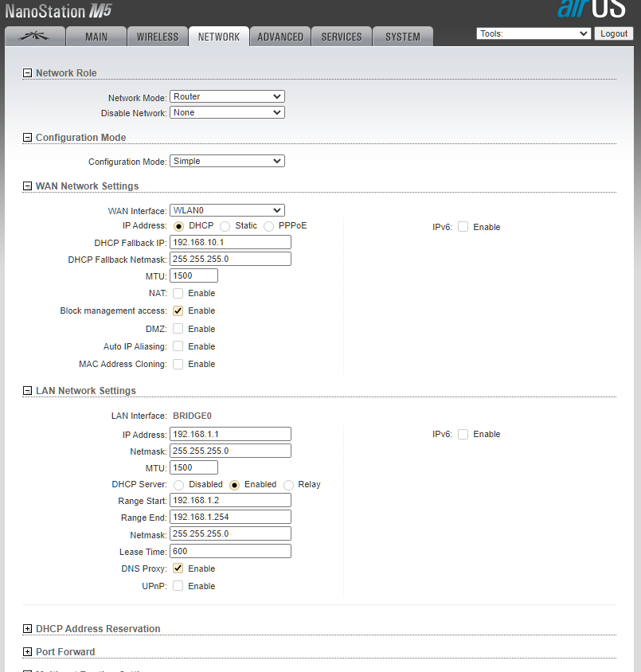Collapse the Network Role section

point(27,73)
